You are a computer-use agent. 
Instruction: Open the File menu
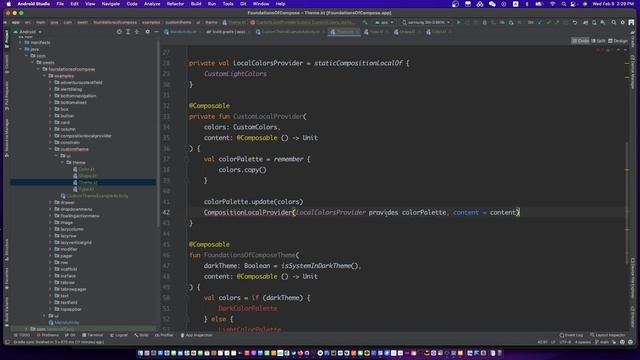60,4
